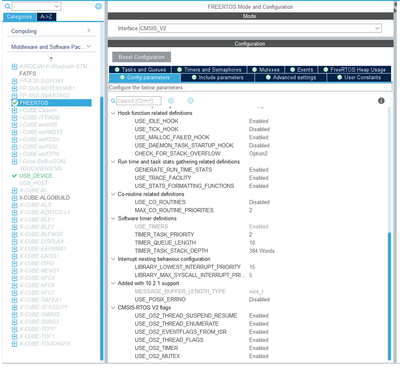Collapse the Software timer definitions group

[x=113, y=218]
